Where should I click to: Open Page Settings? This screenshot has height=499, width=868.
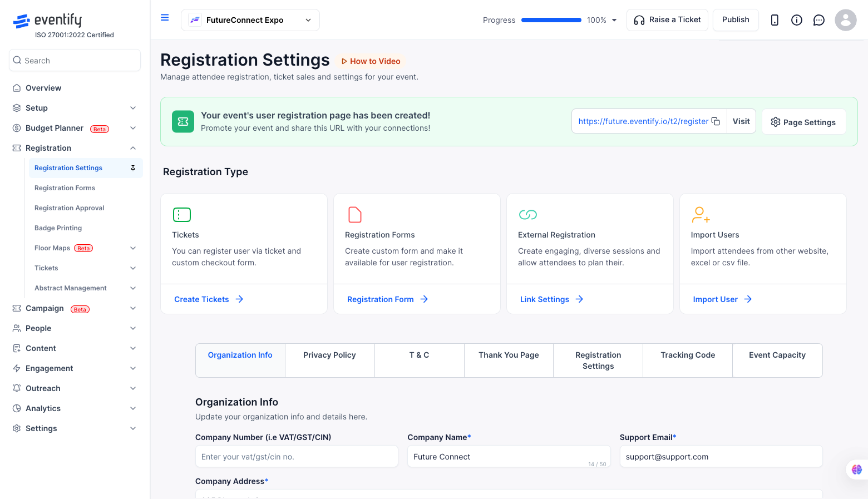click(x=803, y=122)
